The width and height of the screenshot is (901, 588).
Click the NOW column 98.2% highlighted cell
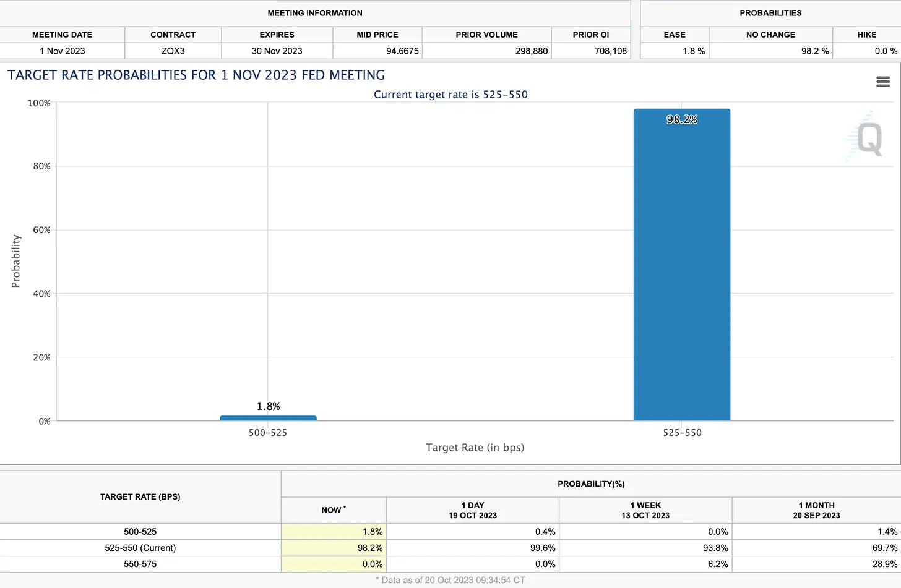pyautogui.click(x=369, y=548)
